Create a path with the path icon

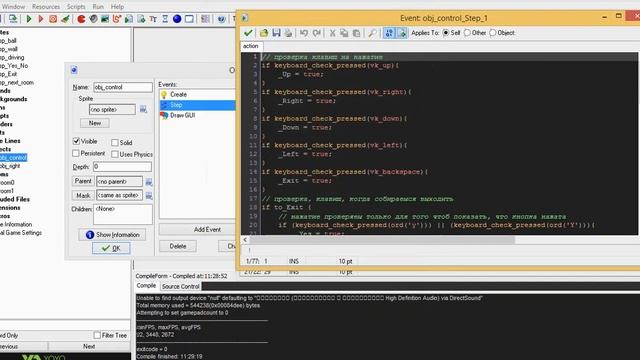click(x=117, y=19)
